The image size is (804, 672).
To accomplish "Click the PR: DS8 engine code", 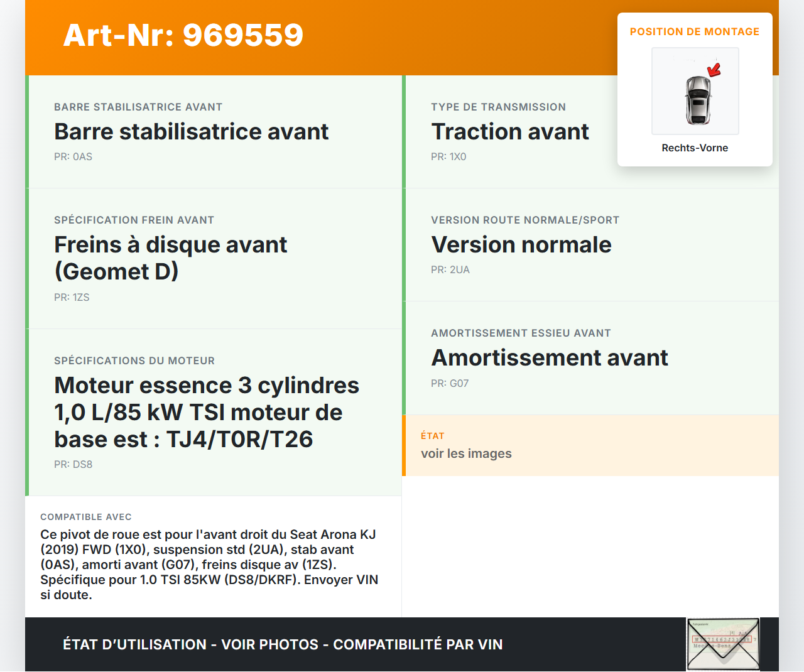I will pyautogui.click(x=73, y=465).
